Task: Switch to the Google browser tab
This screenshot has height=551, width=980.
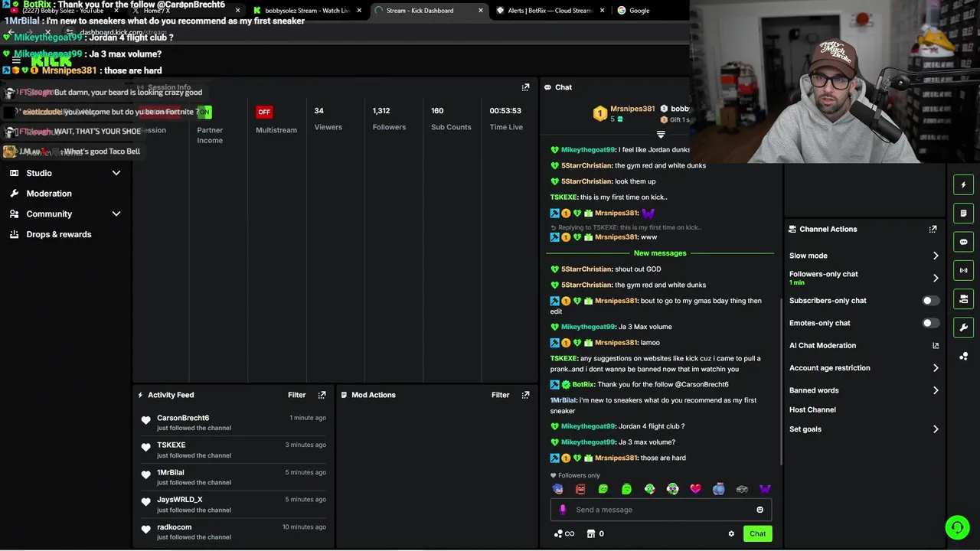Action: [634, 11]
